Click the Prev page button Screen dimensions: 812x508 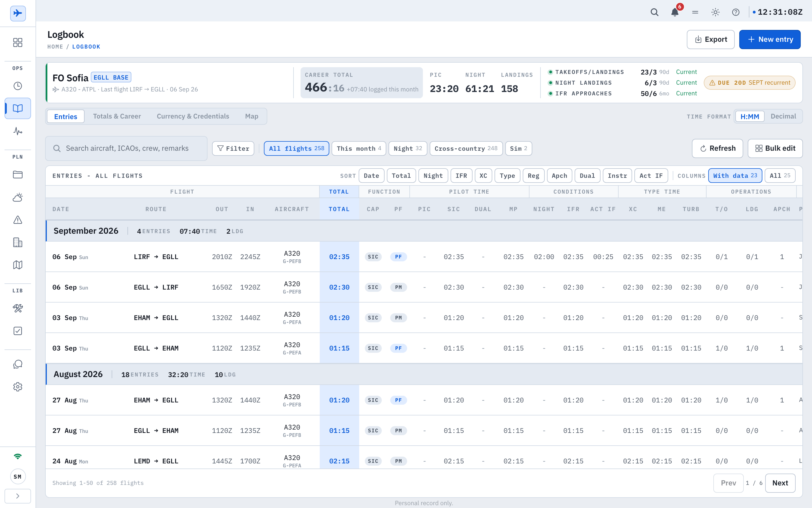tap(728, 483)
